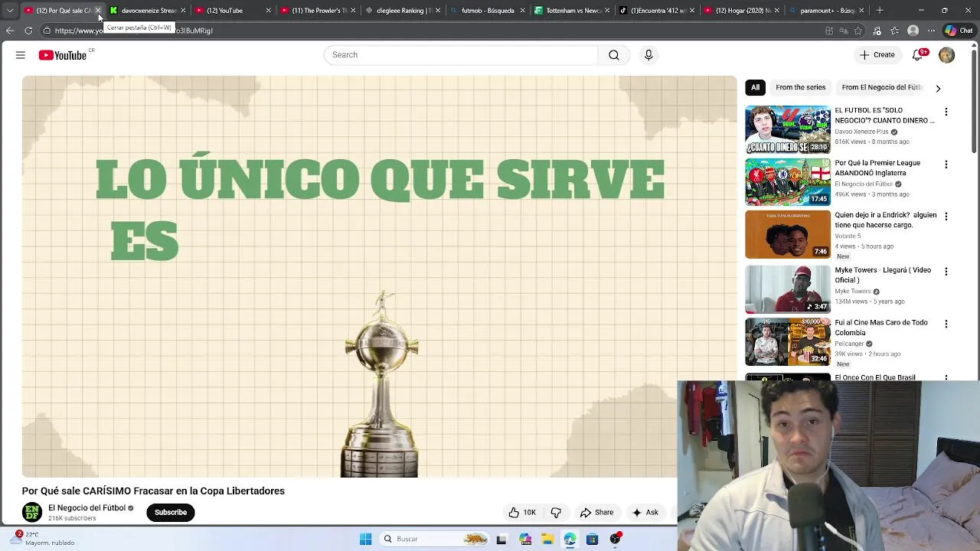Open options for Fui al Cine Mas Caro video

coord(946,324)
